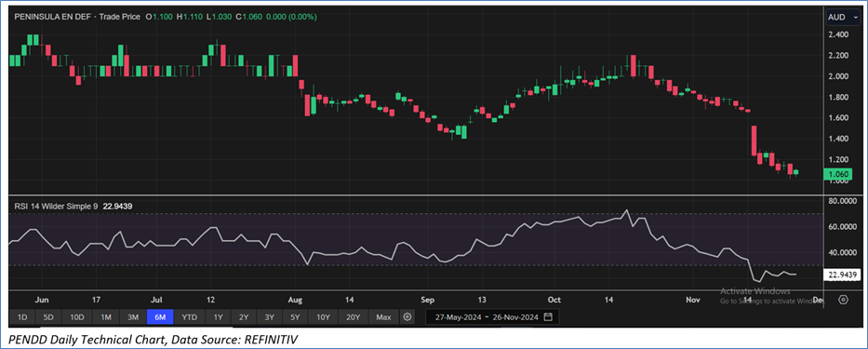Screen dimensions: 868x349
Task: Click the RSI value label 22.9439 on axis
Action: (x=843, y=275)
